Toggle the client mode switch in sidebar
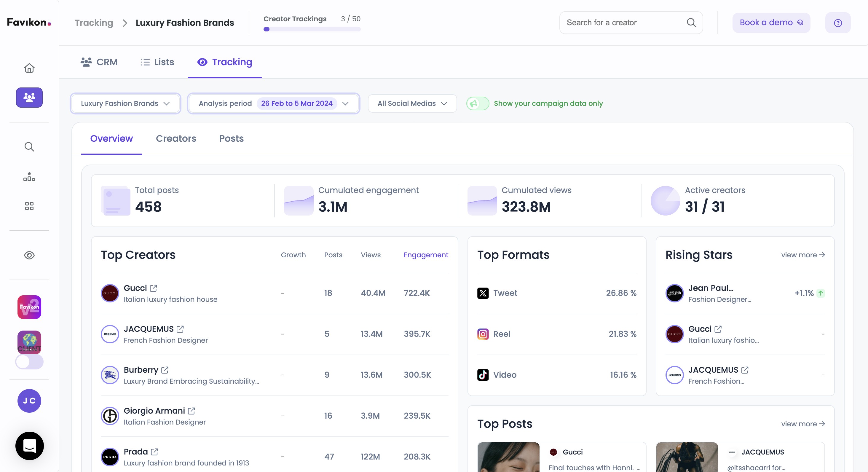The width and height of the screenshot is (868, 472). point(29,362)
